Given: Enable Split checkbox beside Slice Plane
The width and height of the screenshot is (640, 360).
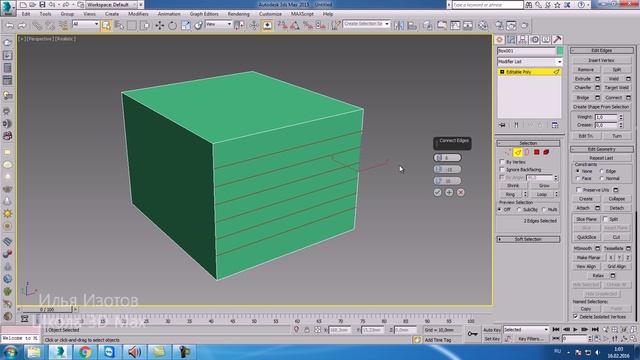Looking at the screenshot, I should (606, 219).
